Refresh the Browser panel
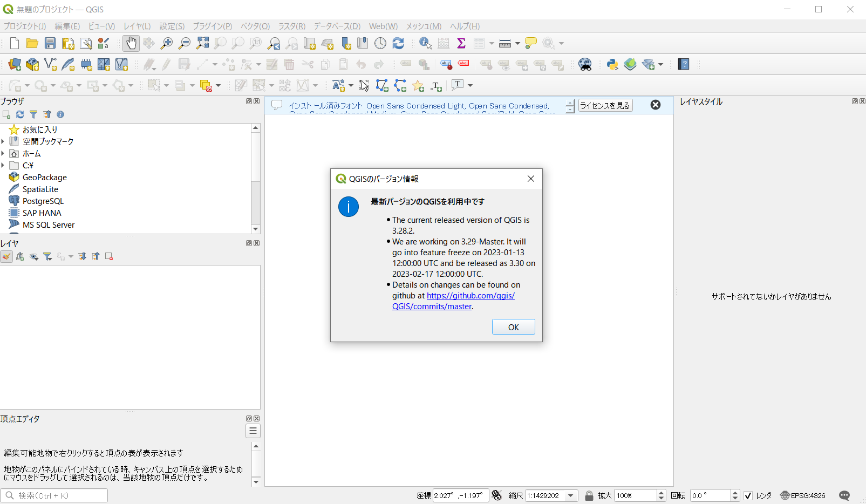 click(x=20, y=114)
